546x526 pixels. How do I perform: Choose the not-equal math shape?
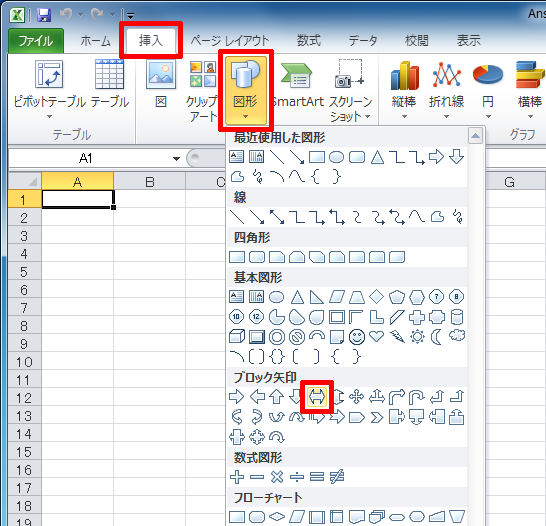click(x=337, y=477)
